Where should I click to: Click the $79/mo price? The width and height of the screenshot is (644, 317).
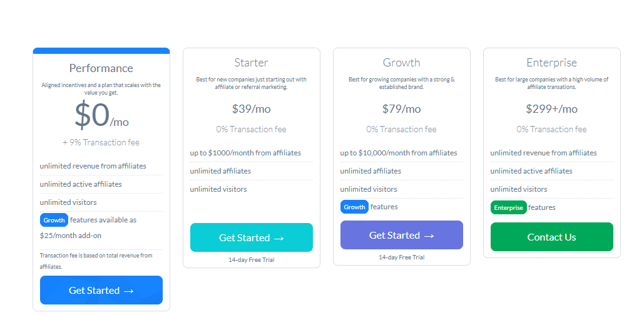point(401,109)
